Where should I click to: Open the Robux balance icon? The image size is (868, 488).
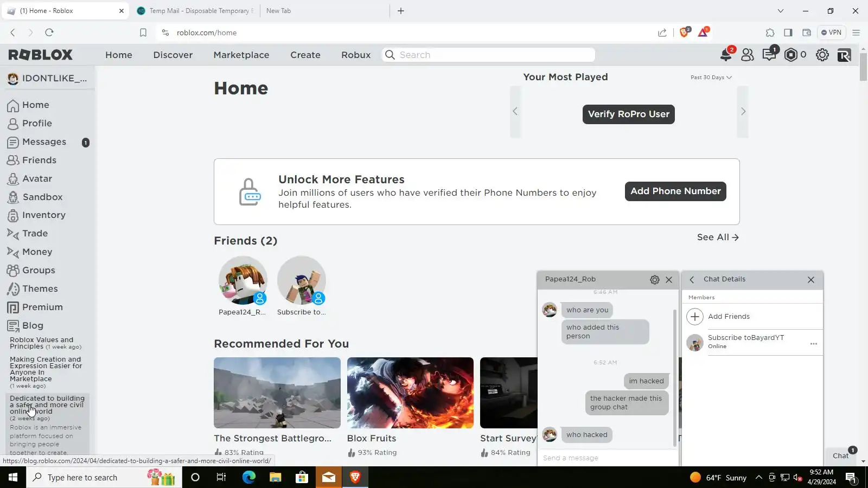791,55
